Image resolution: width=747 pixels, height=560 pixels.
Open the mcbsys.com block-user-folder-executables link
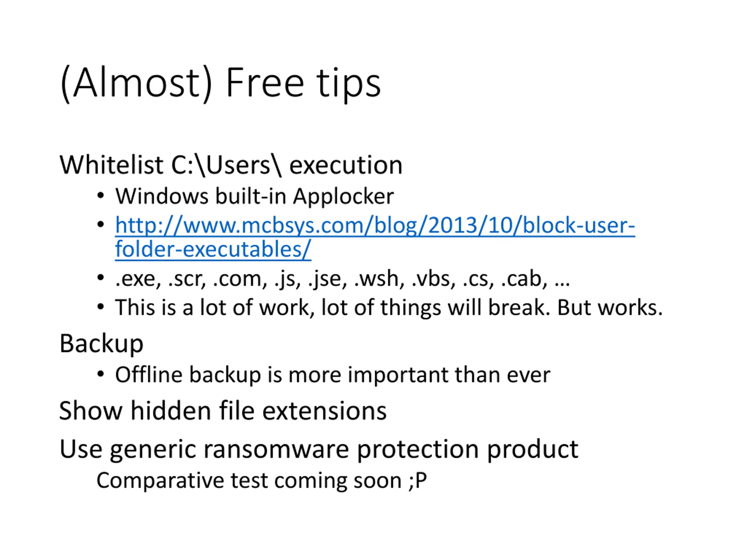(x=375, y=237)
